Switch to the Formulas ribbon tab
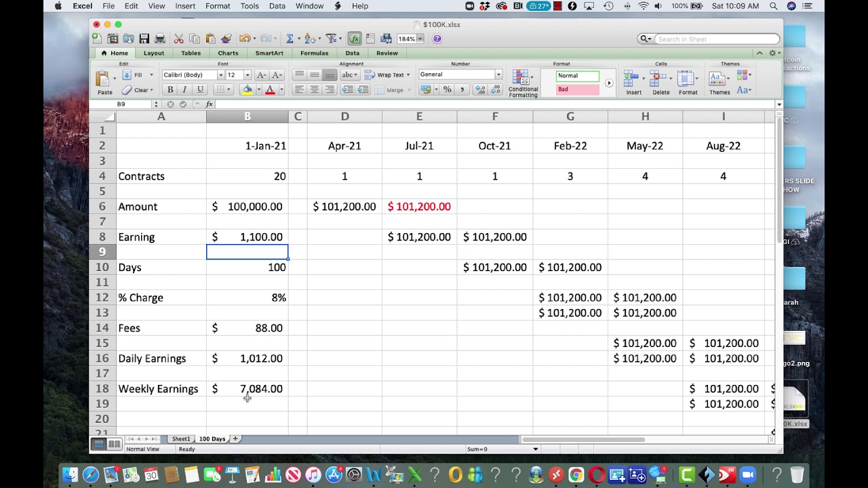 [314, 53]
